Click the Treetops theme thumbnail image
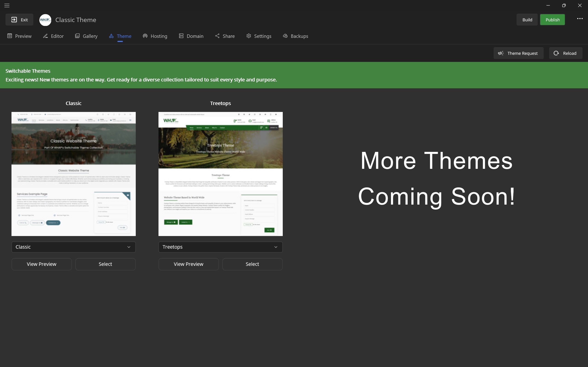588x367 pixels. [x=220, y=174]
